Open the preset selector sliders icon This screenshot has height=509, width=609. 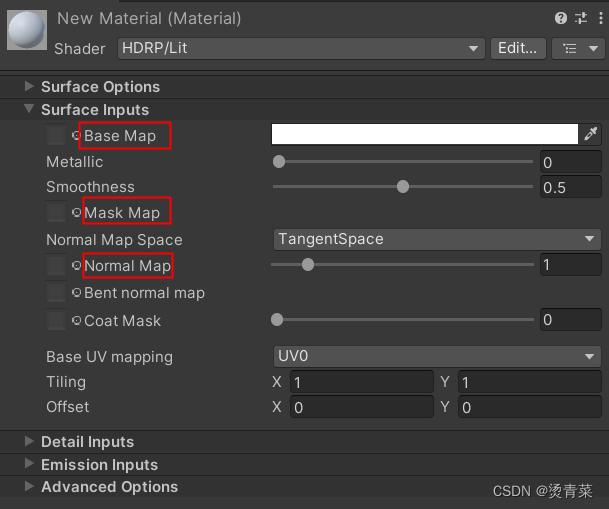pyautogui.click(x=581, y=18)
